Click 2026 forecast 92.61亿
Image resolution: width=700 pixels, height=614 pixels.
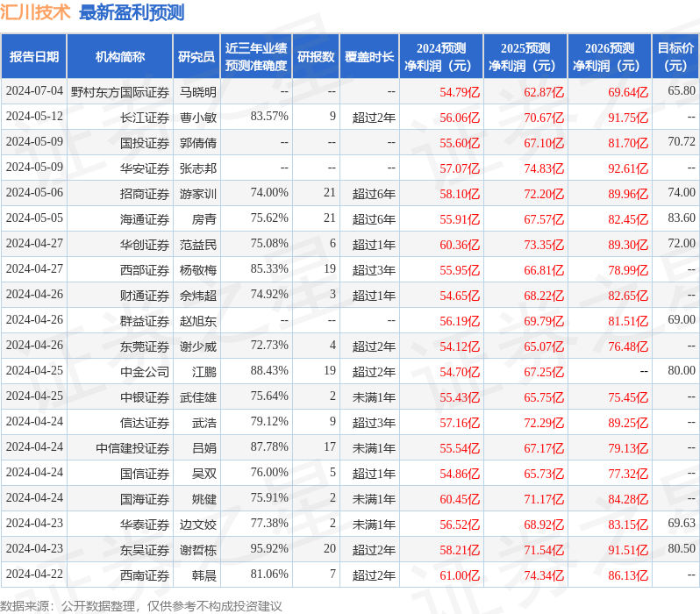tap(628, 168)
